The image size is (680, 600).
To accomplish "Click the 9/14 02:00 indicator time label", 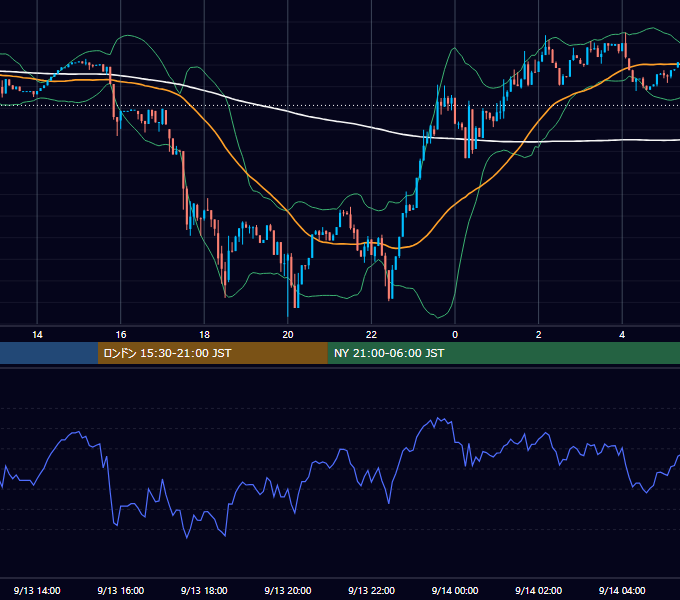I will pyautogui.click(x=538, y=590).
